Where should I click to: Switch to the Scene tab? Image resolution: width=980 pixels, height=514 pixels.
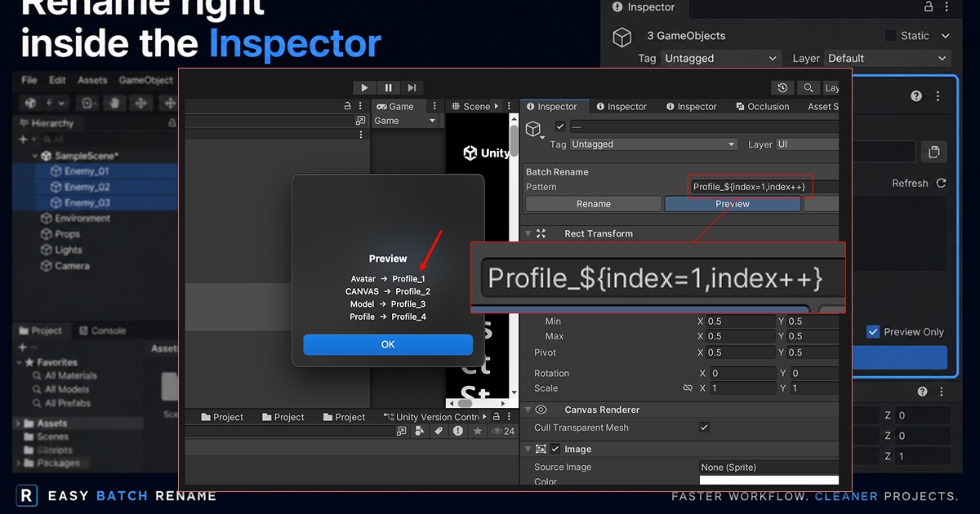click(470, 107)
